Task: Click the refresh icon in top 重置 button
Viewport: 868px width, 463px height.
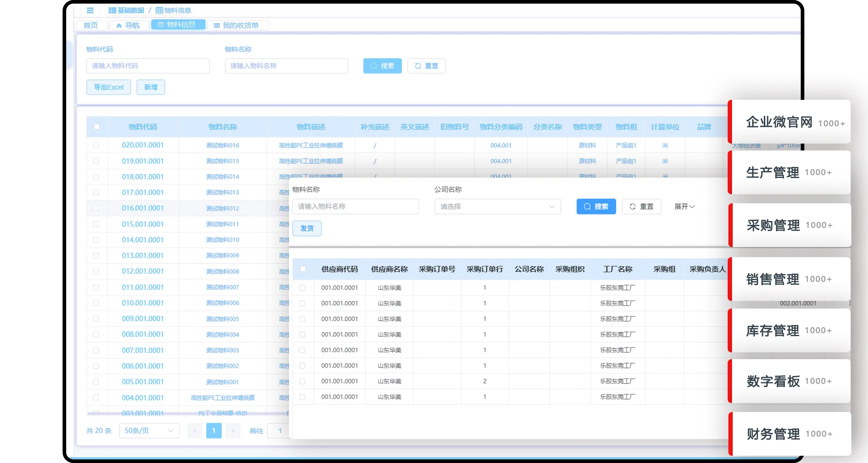Action: (418, 66)
